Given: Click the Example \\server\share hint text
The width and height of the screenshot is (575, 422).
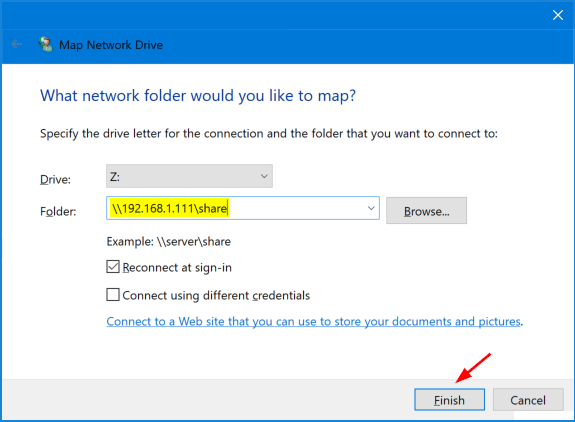Looking at the screenshot, I should click(x=169, y=242).
